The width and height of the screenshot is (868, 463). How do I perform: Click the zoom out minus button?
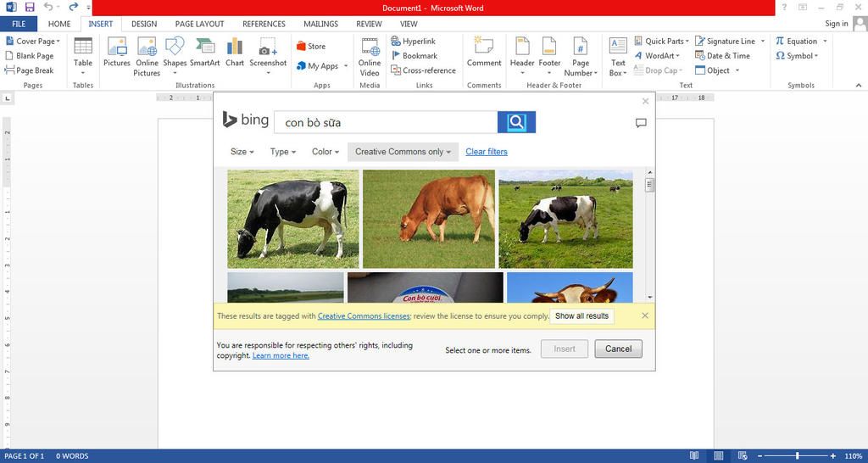(x=760, y=456)
